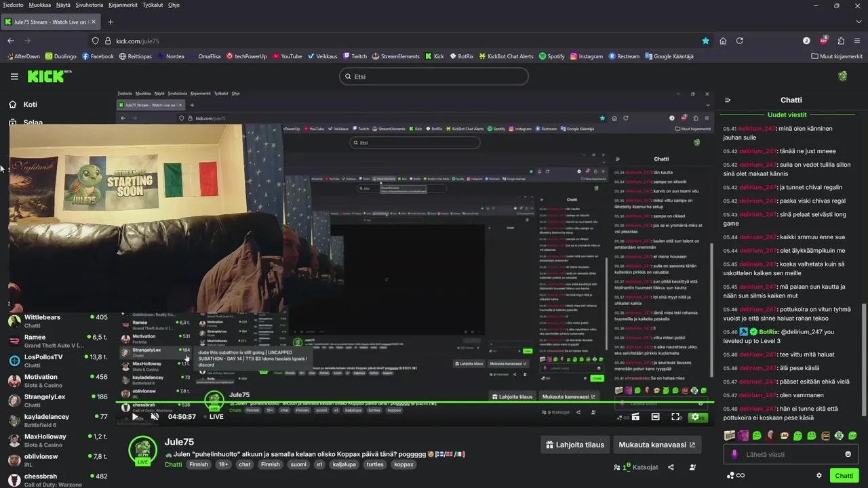Image resolution: width=868 pixels, height=488 pixels.
Task: Click the Firefox home button
Action: pyautogui.click(x=723, y=41)
